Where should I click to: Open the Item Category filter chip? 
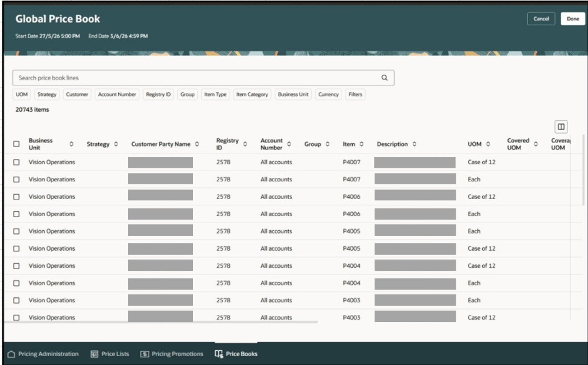click(252, 94)
